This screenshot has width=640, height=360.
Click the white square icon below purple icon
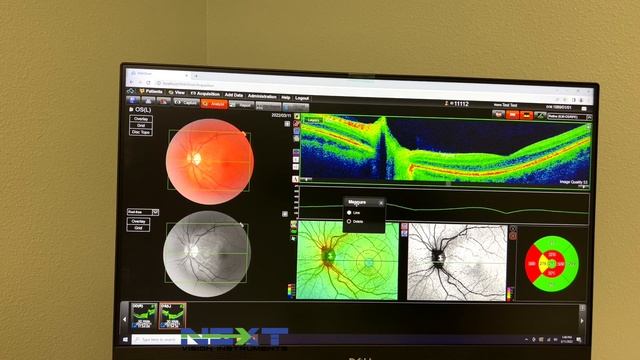pos(296,160)
